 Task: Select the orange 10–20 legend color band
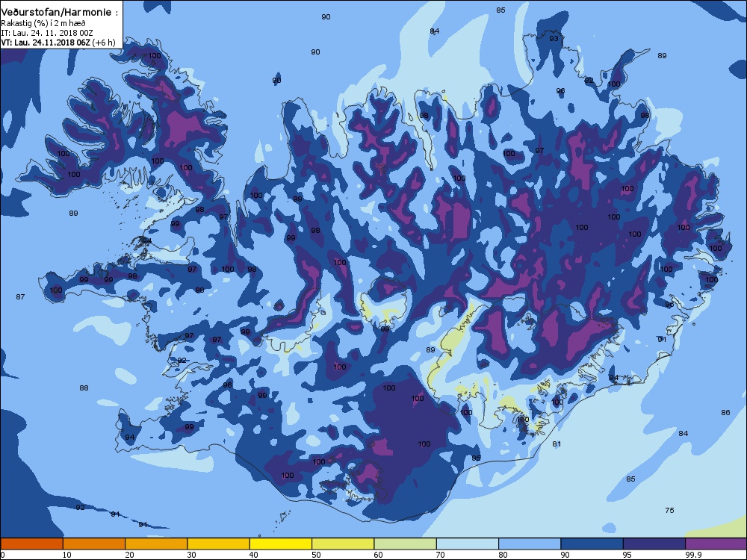coord(94,544)
